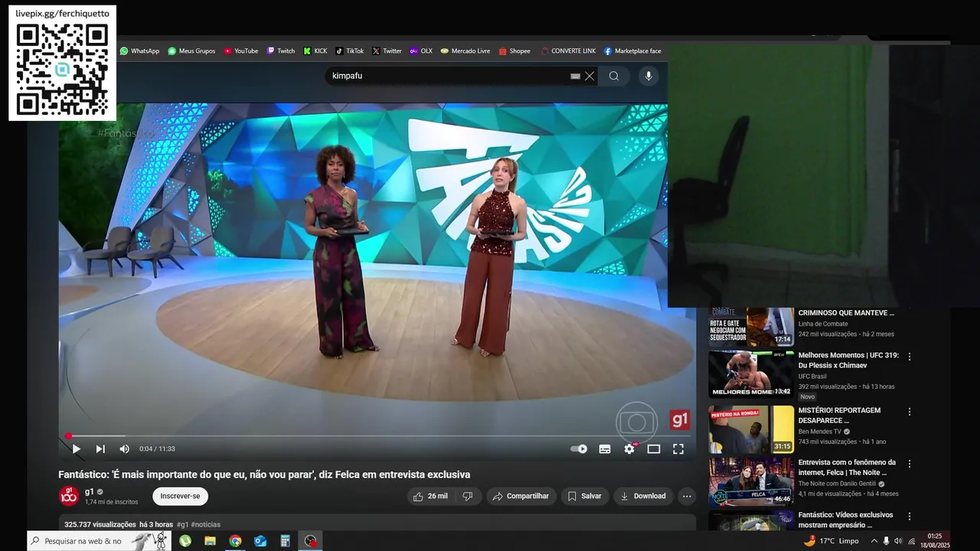The width and height of the screenshot is (980, 551).
Task: Open options menu for Entrevista Felca video
Action: [x=910, y=464]
